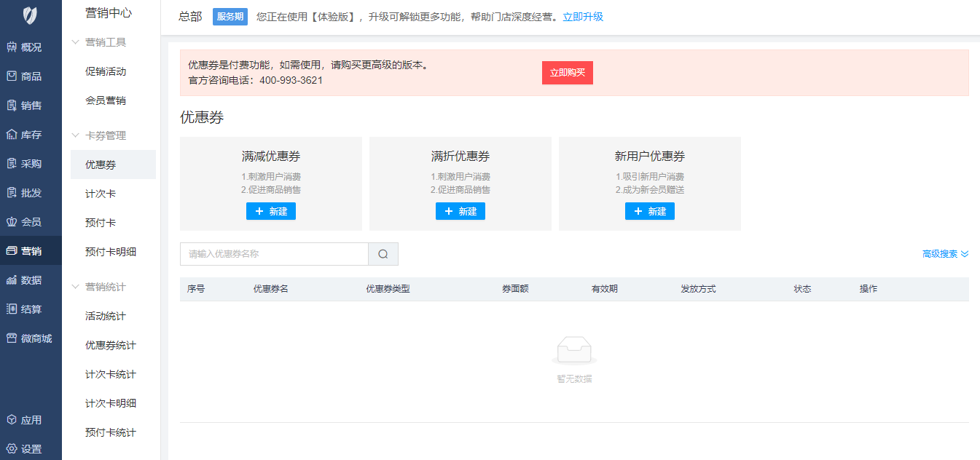Collapse the 卡券管理 group chevron
Screen dimensions: 980x460
click(75, 135)
